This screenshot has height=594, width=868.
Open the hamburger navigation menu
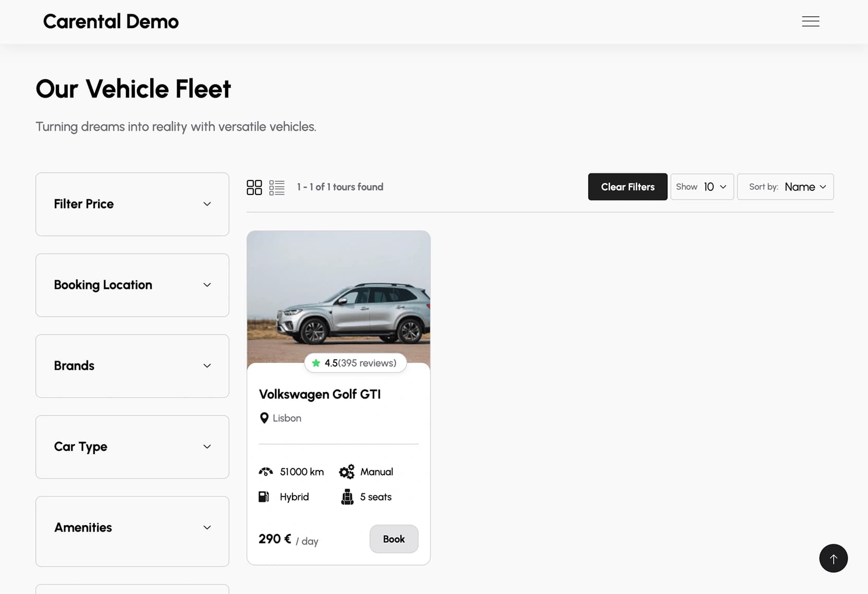[810, 21]
